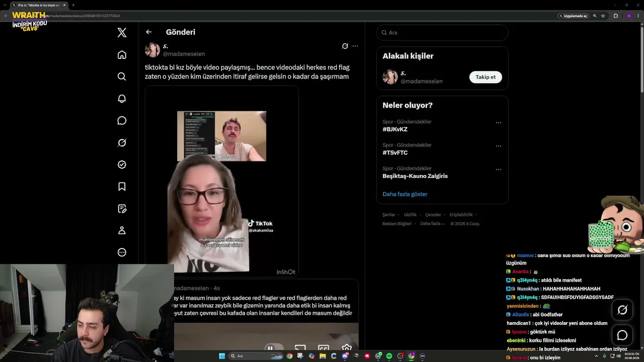Open the Windows Start menu

pyautogui.click(x=222, y=356)
